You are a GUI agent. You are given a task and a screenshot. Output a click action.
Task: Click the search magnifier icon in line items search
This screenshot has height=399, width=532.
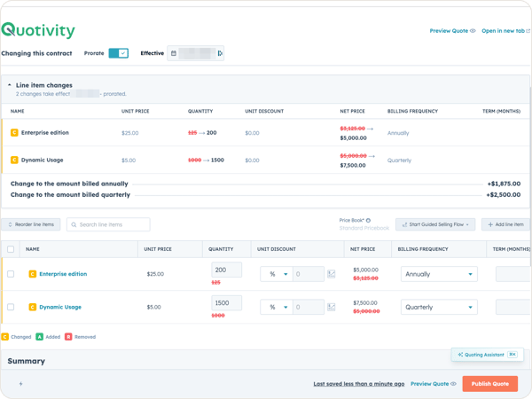coord(74,224)
